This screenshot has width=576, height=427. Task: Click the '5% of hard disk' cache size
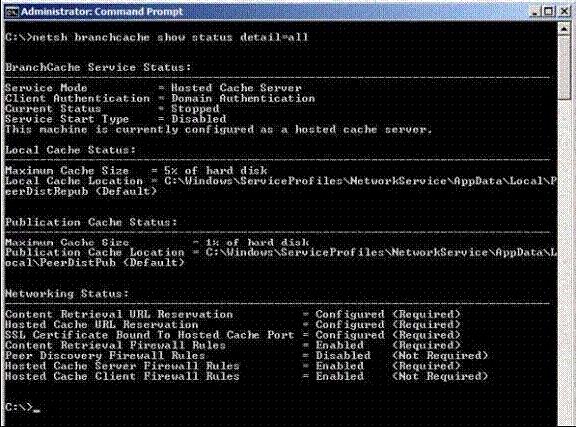pyautogui.click(x=216, y=171)
